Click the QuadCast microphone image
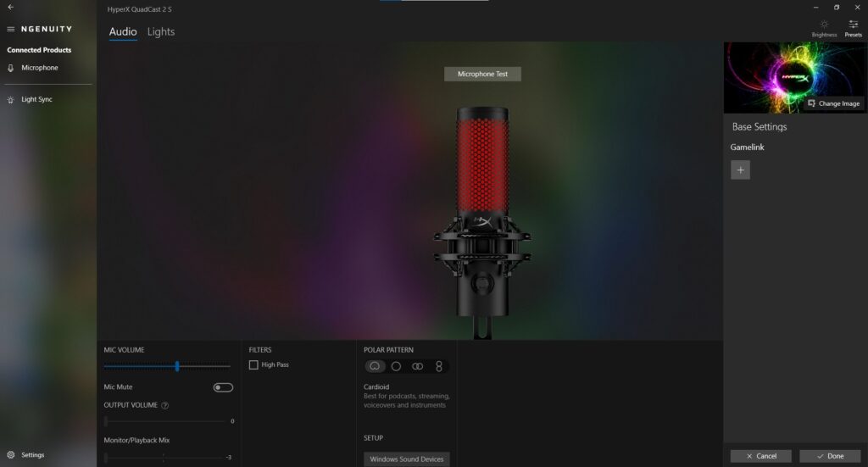 pos(482,222)
